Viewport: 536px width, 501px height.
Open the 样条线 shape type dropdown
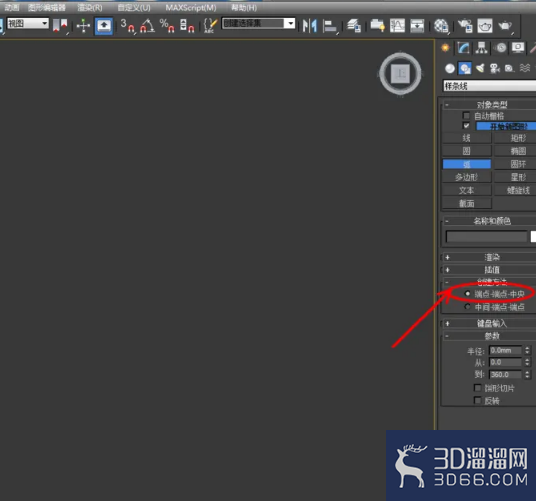490,86
